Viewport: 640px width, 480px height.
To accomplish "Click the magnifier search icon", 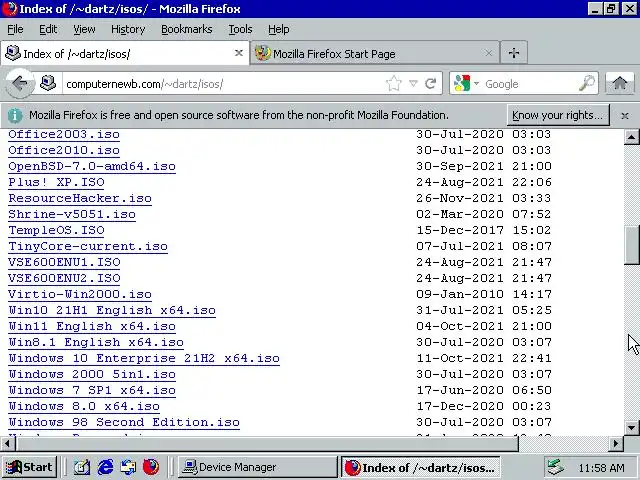I will (587, 83).
